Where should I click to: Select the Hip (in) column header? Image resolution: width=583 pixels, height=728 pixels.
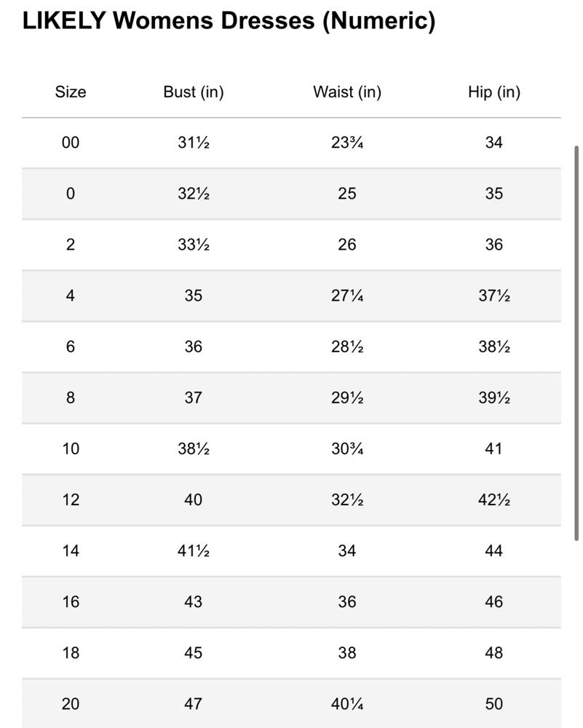[494, 92]
